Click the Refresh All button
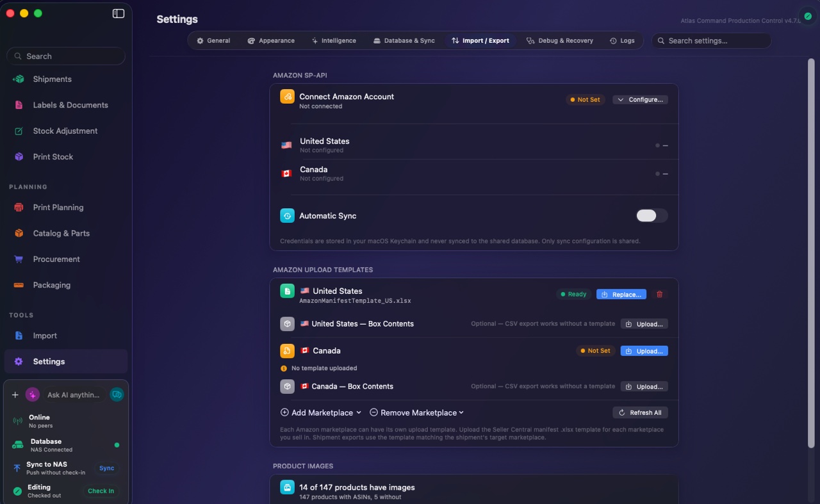This screenshot has width=820, height=504. tap(640, 412)
